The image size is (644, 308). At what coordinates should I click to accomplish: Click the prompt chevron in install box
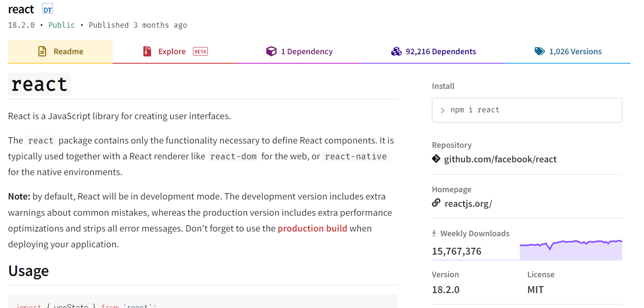click(x=443, y=110)
